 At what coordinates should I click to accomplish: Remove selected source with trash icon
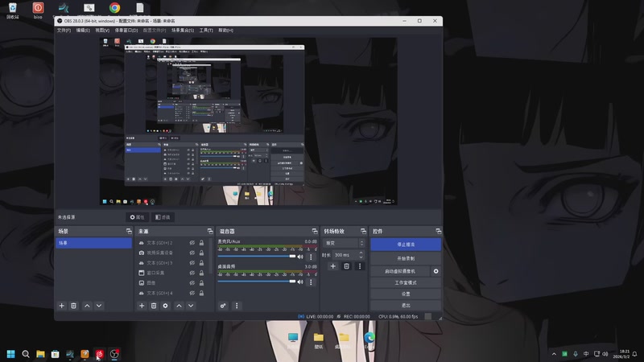(x=154, y=306)
